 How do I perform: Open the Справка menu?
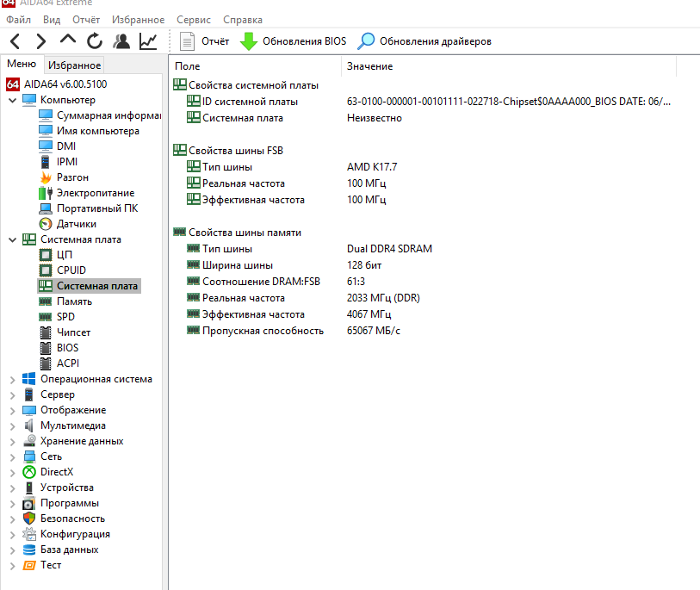click(x=243, y=20)
